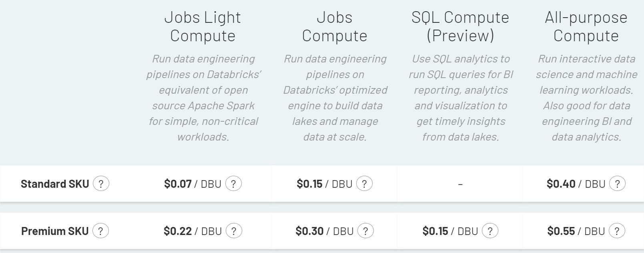Open the tooltip next to the $0.40 All-purpose price

pos(617,184)
